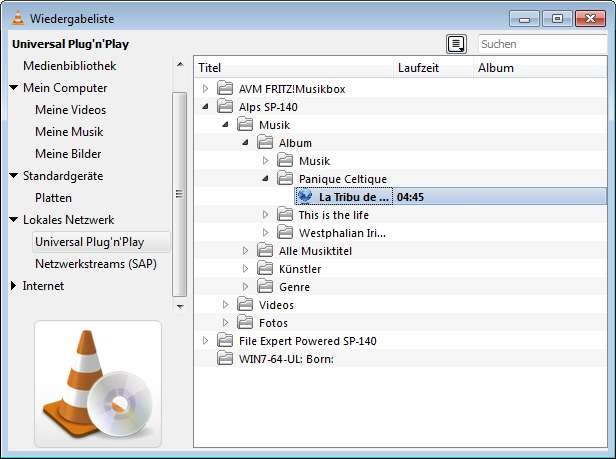Screen dimensions: 616x459
Task: Collapse the Standardgeräte sidebar section
Action: click(14, 175)
